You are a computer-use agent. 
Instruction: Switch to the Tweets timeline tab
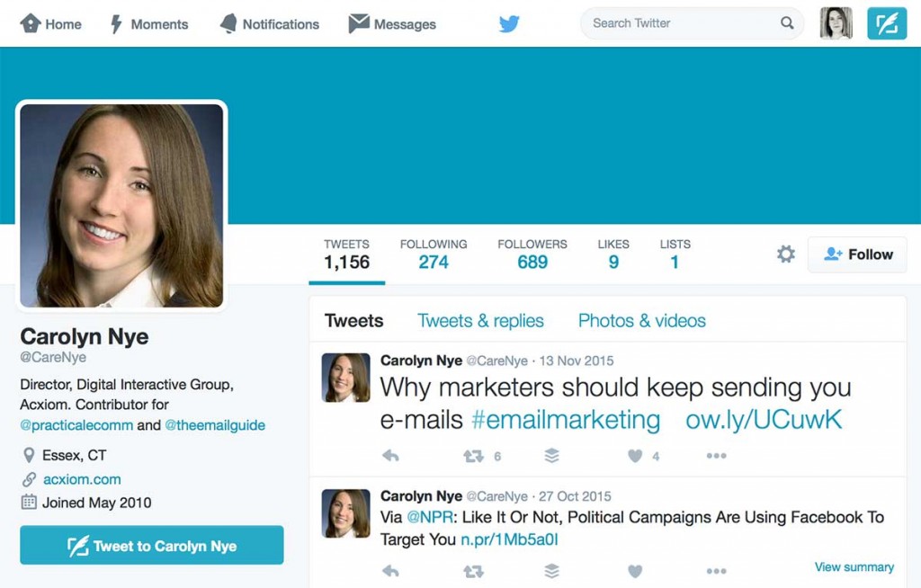point(353,321)
